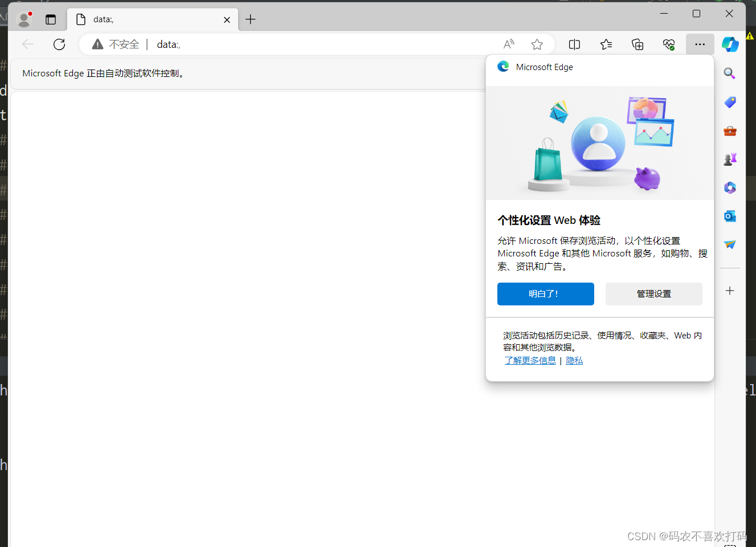The width and height of the screenshot is (756, 547).
Task: Reload the current page
Action: (59, 44)
